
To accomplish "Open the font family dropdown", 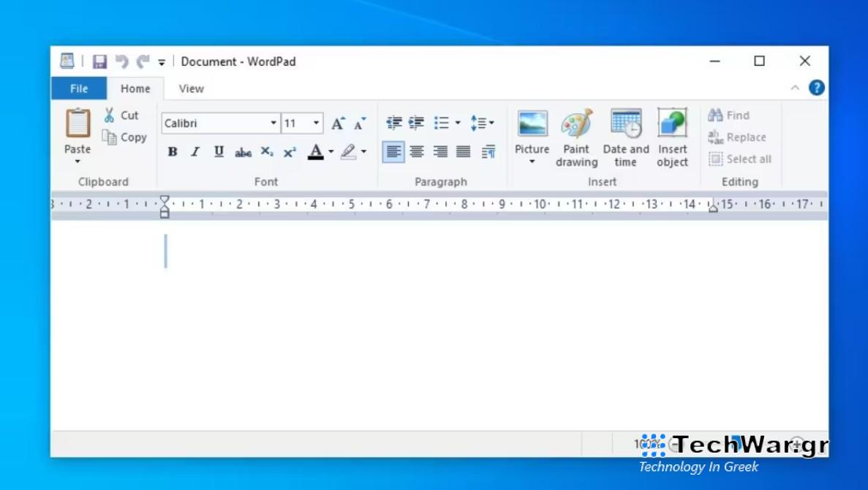I will (x=272, y=123).
